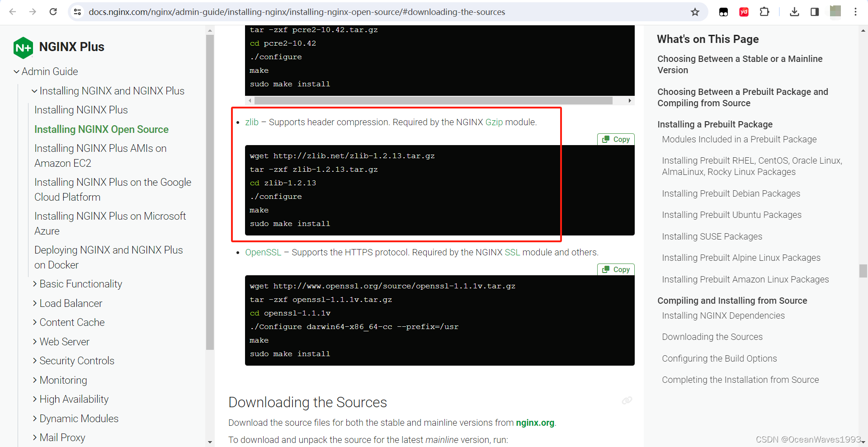Open Installing NGINX Plus on Google Cloud Platform
868x447 pixels.
point(113,189)
